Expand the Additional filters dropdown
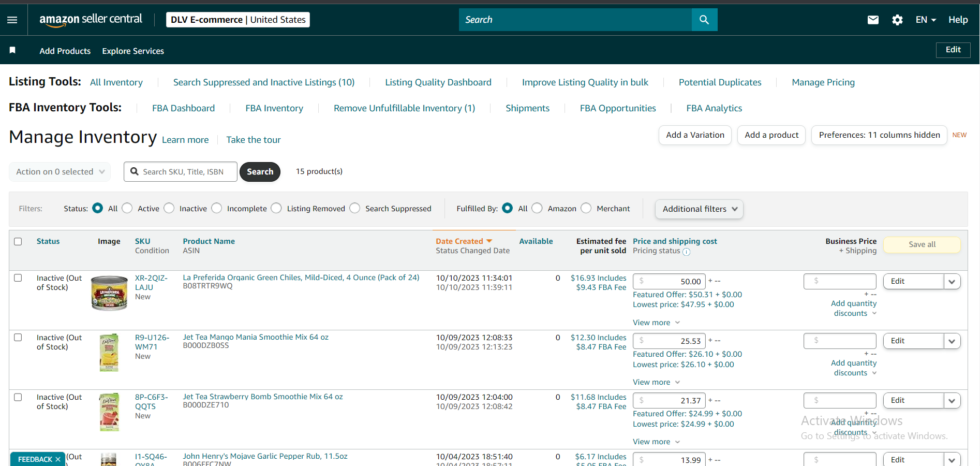The width and height of the screenshot is (980, 466). tap(699, 209)
